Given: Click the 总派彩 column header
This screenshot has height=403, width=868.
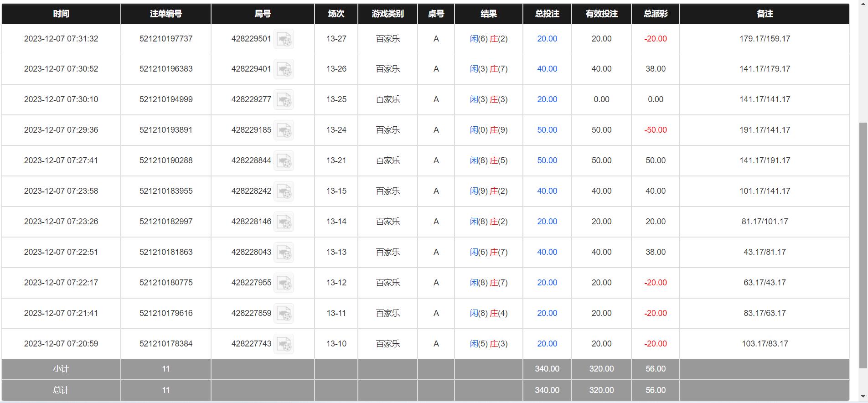Looking at the screenshot, I should [656, 14].
